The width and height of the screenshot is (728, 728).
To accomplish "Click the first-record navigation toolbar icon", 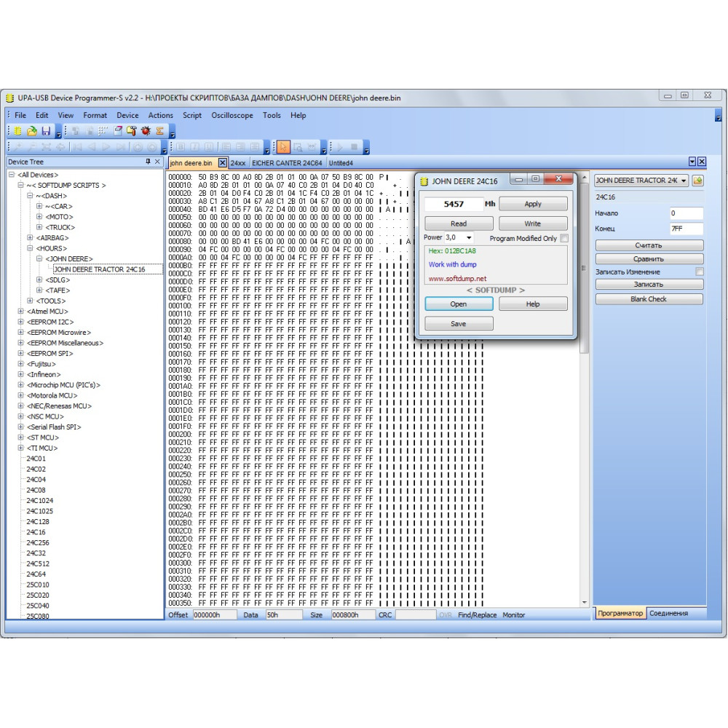I will (x=76, y=147).
